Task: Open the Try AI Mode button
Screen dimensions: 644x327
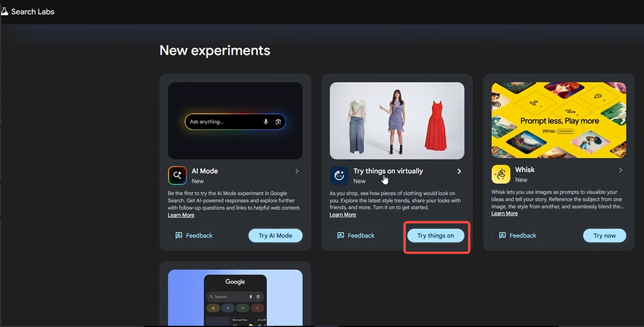Action: click(x=275, y=235)
